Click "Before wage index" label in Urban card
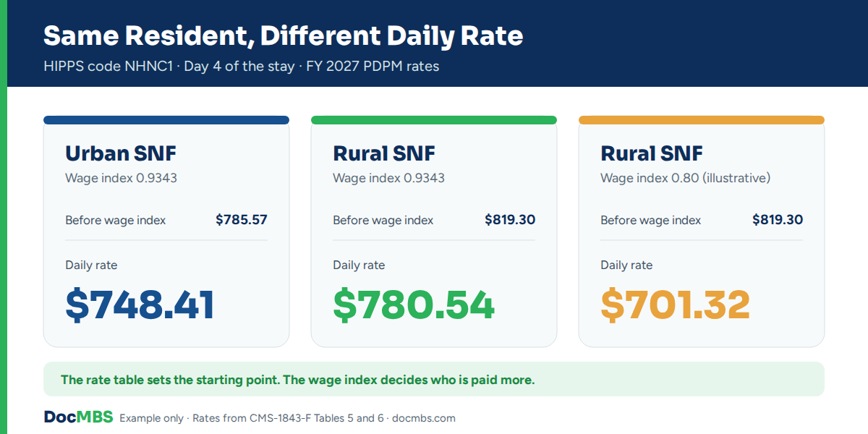868x434 pixels. (x=116, y=220)
